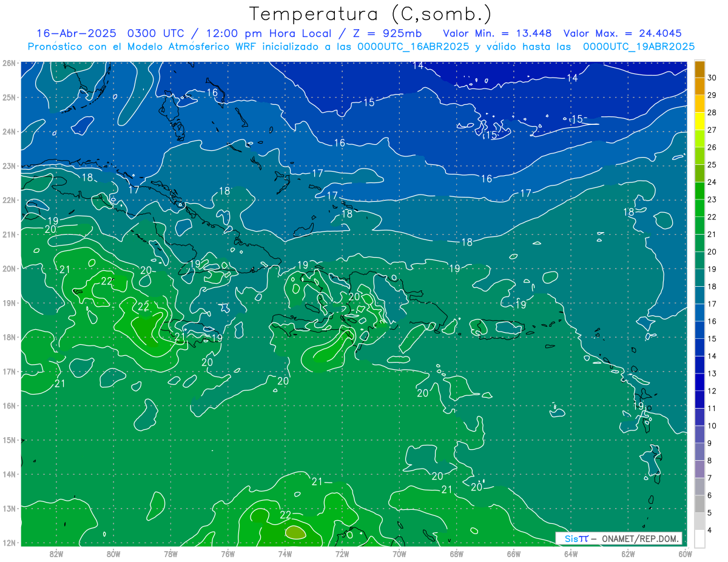Click the "24N" latitude axis label
Image resolution: width=728 pixels, height=562 pixels.
coord(9,132)
